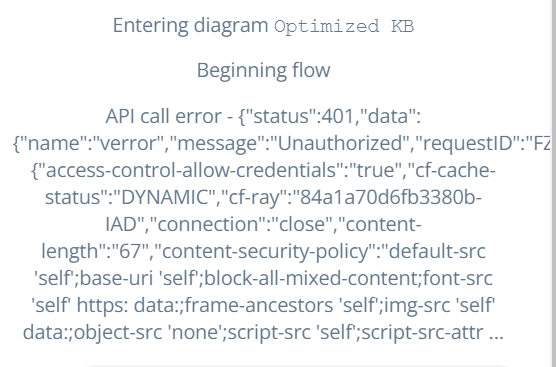Click the "name":"verror" field
The image size is (556, 367).
95,143
